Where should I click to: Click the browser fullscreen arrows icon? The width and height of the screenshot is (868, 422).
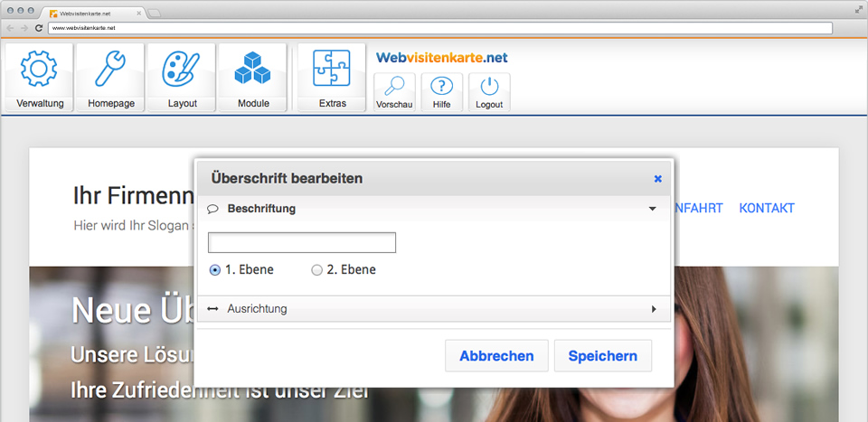click(859, 9)
